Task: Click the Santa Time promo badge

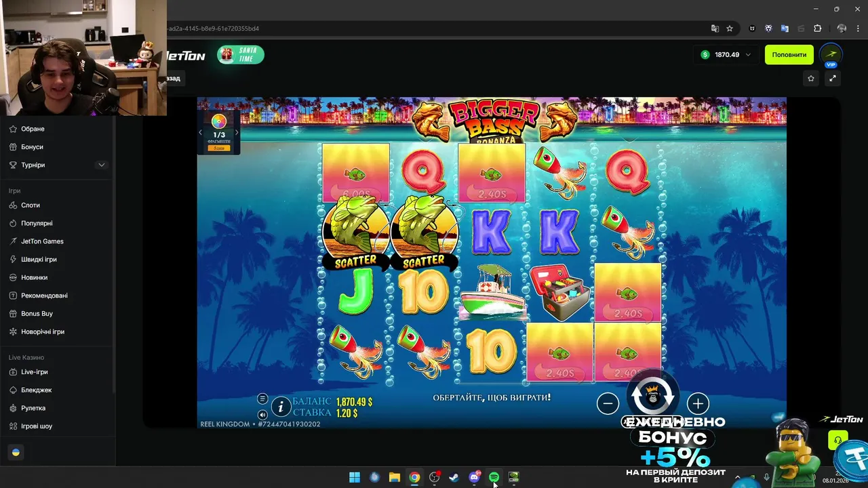Action: point(241,55)
